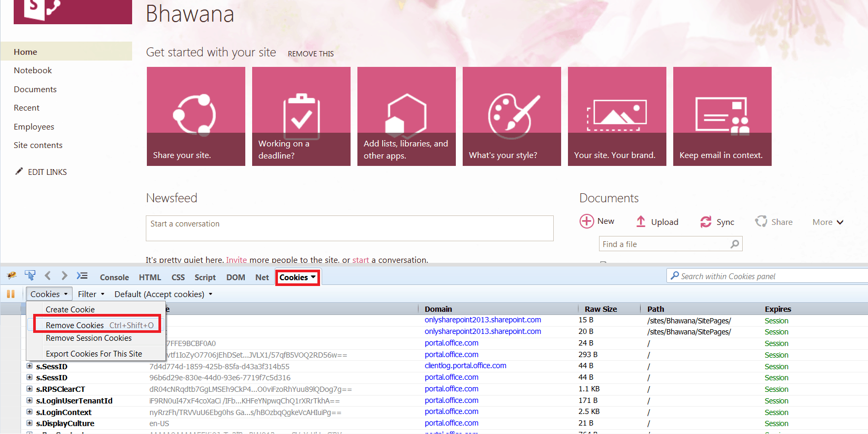Open the Your site. Your brand. tile
This screenshot has width=868, height=434.
(617, 116)
